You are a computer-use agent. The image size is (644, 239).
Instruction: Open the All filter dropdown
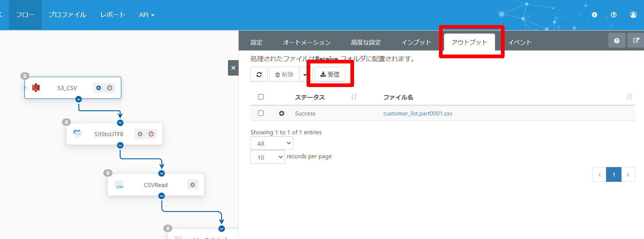pos(272,143)
